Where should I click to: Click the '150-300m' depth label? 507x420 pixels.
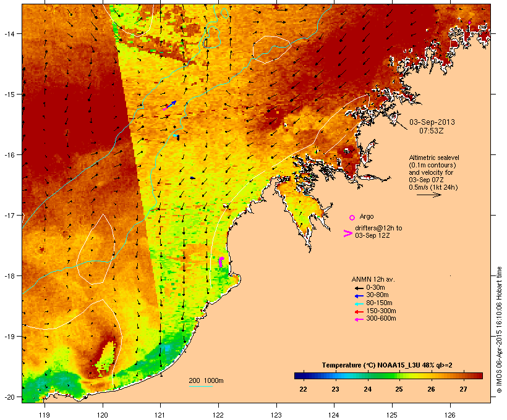381,311
